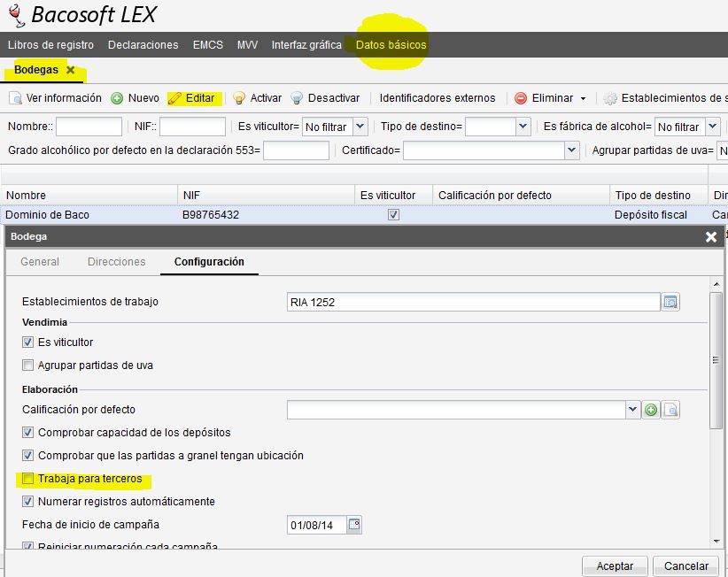Screen dimensions: 728x577
Task: Click the Cancelar button
Action: 686,566
